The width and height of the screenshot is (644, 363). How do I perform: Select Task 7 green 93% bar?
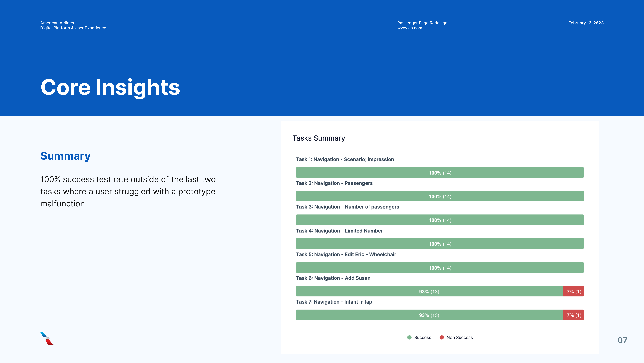[429, 315]
